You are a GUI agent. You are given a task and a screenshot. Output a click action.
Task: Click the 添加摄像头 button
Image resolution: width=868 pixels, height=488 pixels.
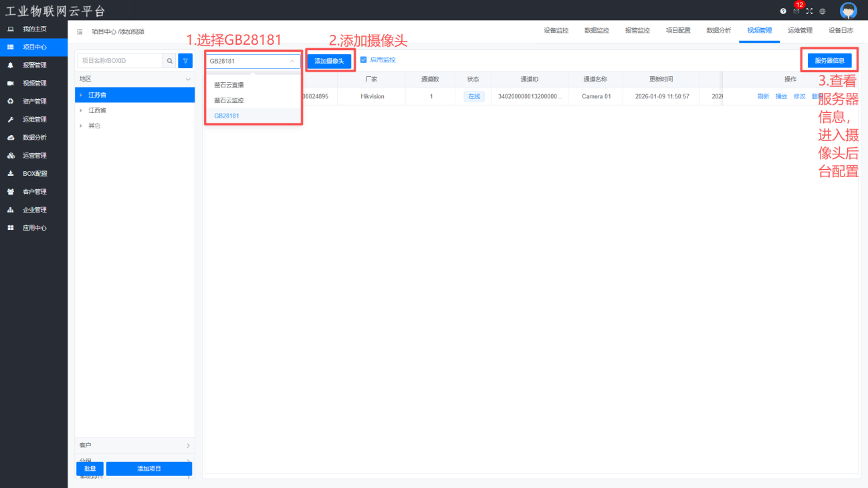[329, 61]
